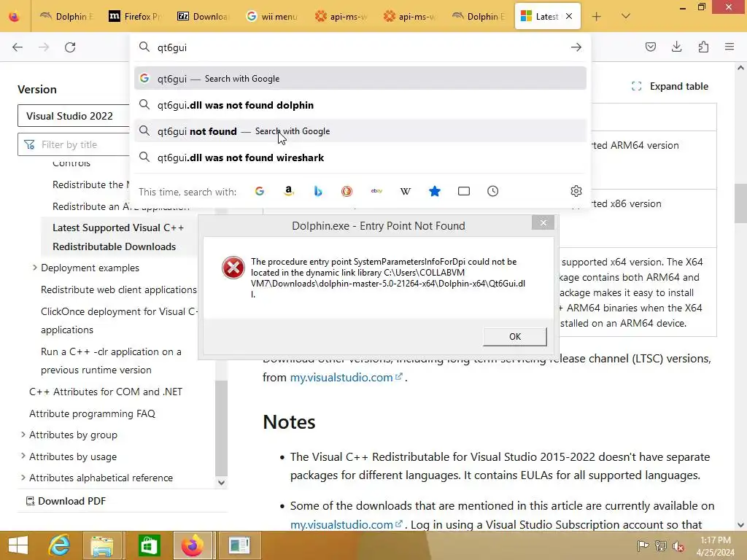Choose suggestion qt6gui not found

click(x=360, y=131)
